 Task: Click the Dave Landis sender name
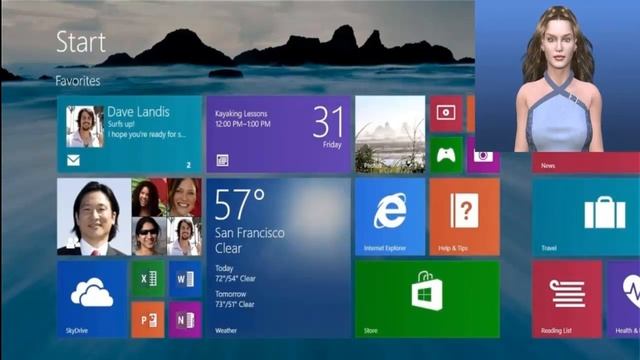(138, 111)
